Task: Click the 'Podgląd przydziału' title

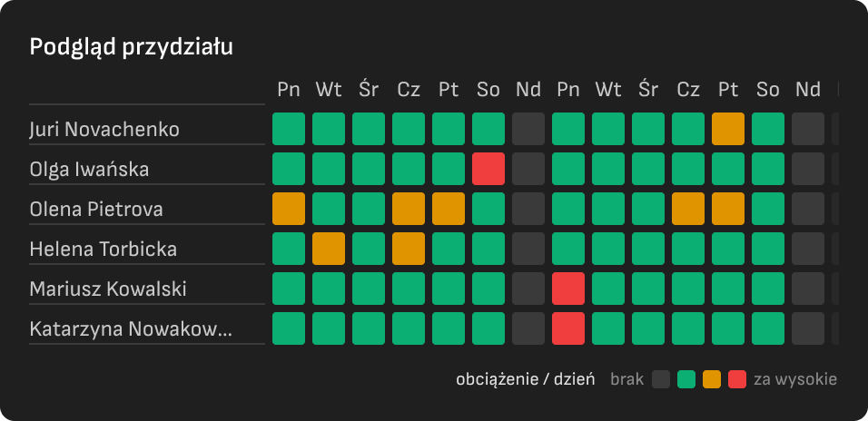Action: click(x=131, y=47)
